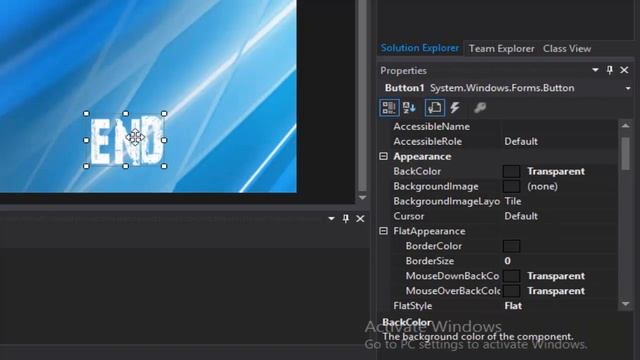Edit the BorderSize value 0
Image resolution: width=640 pixels, height=360 pixels.
coord(507,261)
